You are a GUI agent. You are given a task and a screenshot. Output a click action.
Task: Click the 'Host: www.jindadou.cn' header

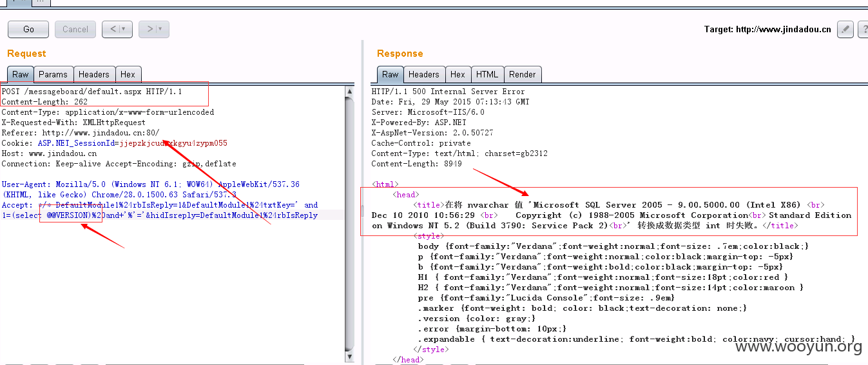(x=49, y=153)
